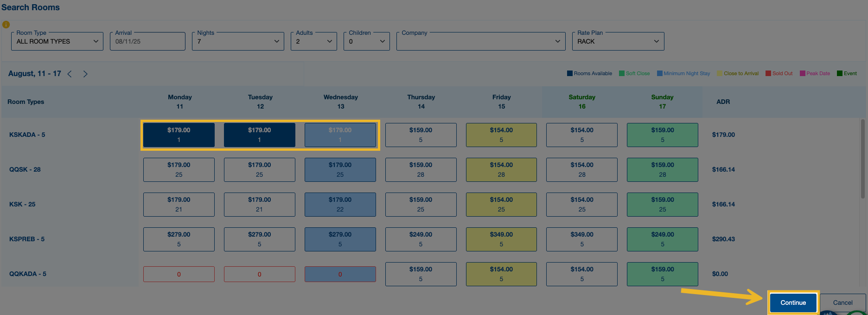
Task: Click the Arrival date field
Action: pos(147,41)
